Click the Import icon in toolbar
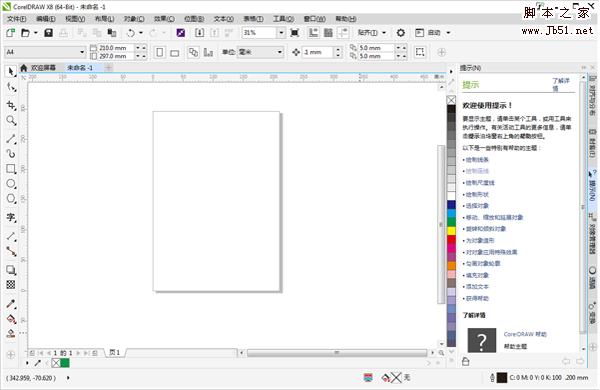This screenshot has width=600, height=390. (x=199, y=33)
